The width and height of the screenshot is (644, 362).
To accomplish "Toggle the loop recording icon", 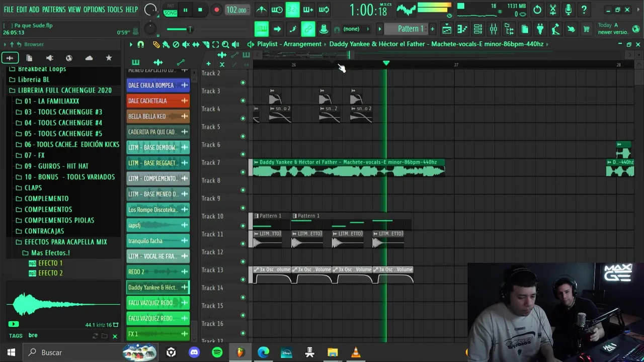I will click(324, 10).
